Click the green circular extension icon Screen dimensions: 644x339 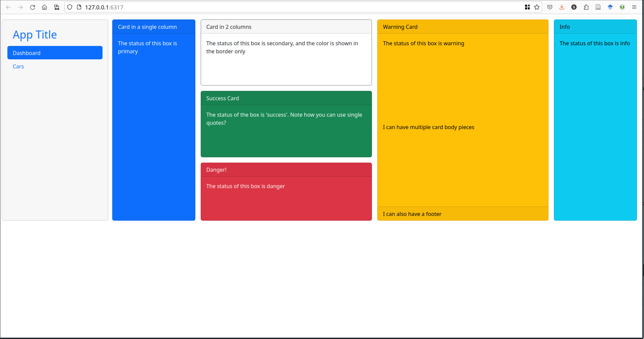[622, 7]
